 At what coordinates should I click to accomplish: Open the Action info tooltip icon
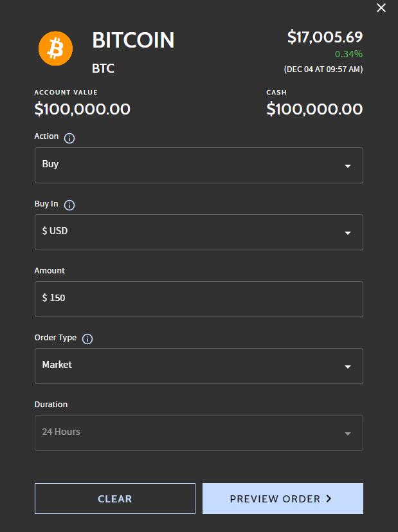pos(70,138)
